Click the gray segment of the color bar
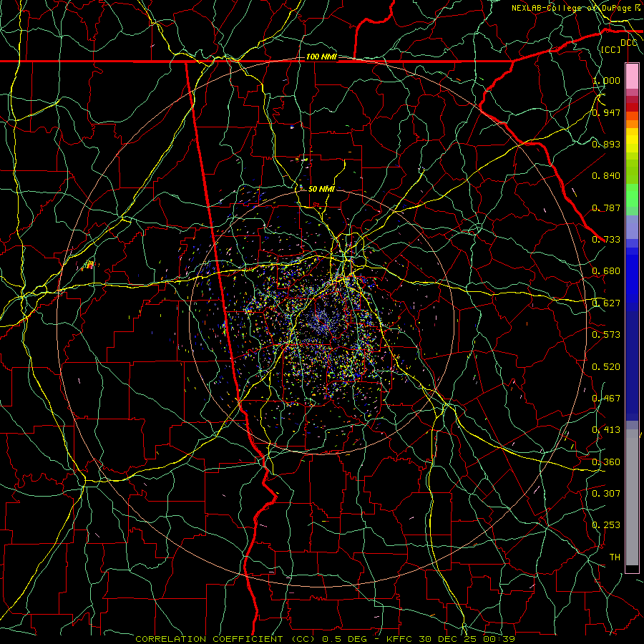644x644 pixels. pos(632,497)
